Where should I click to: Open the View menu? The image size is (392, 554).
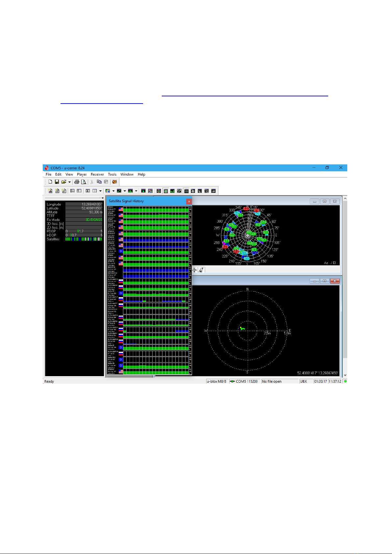[x=69, y=174]
